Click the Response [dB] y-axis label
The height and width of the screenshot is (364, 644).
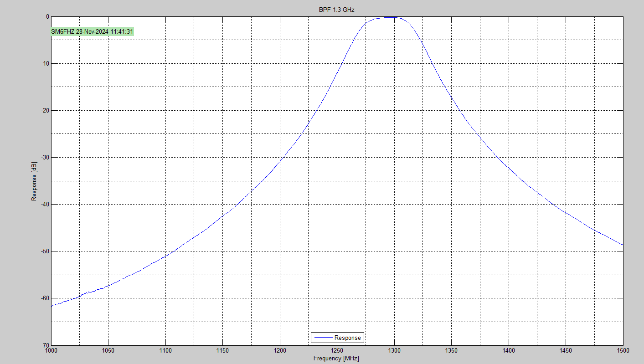[34, 181]
